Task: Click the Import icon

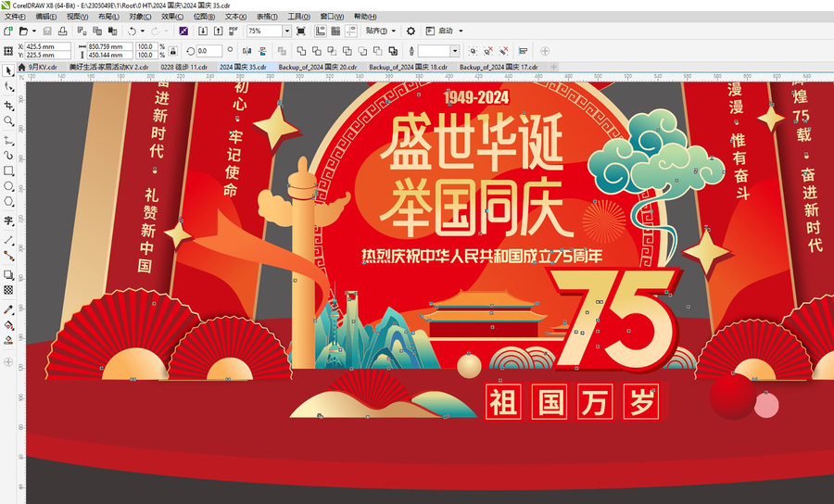Action: (x=203, y=31)
